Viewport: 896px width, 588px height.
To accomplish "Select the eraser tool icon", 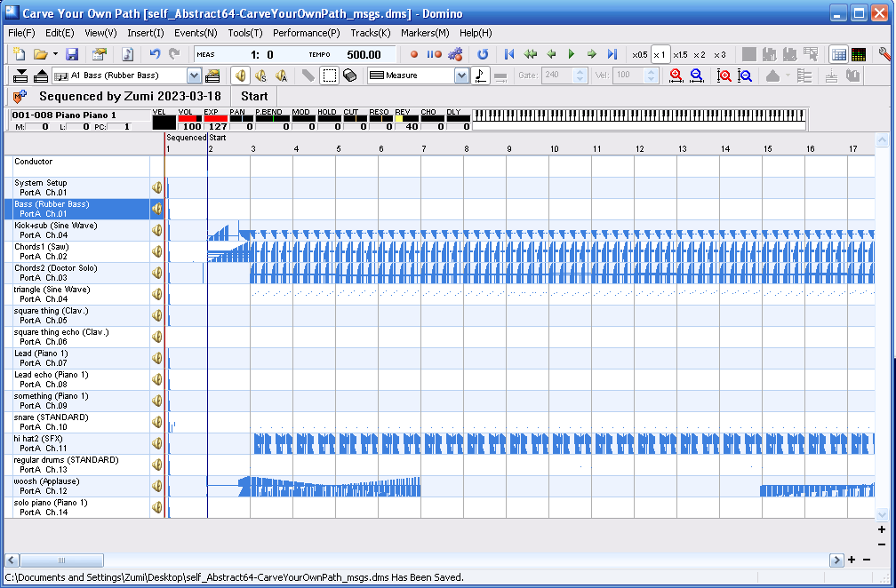I will [349, 75].
